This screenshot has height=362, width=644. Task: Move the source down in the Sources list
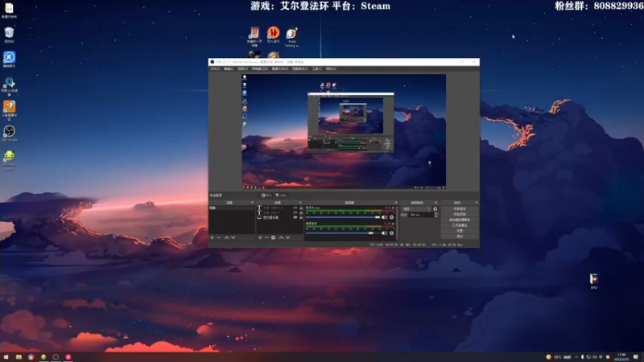point(287,237)
